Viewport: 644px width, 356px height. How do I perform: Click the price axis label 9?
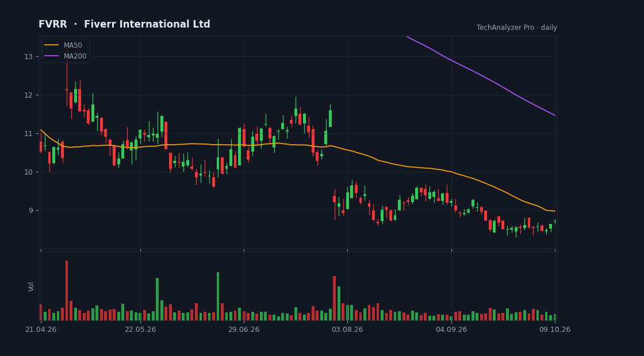point(30,211)
